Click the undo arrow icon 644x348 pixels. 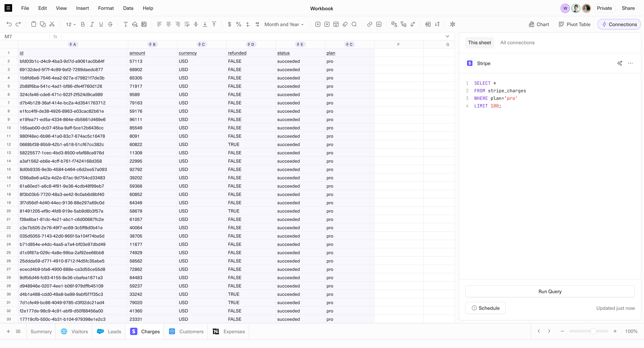pos(9,24)
